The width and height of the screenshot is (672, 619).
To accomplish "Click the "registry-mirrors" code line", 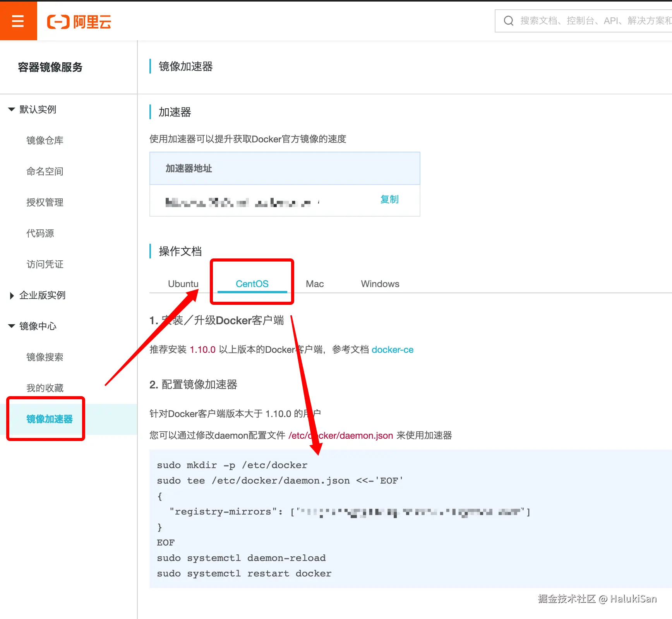I will pos(350,512).
